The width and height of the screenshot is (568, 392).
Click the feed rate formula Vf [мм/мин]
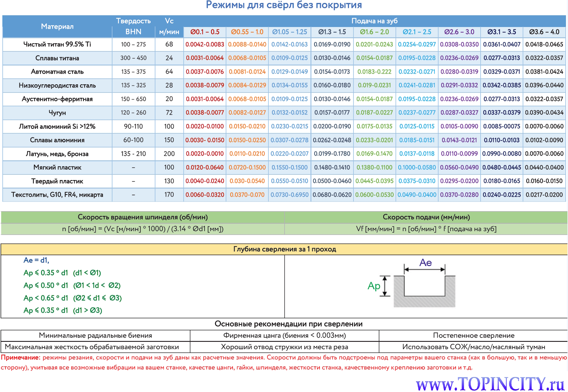click(426, 229)
